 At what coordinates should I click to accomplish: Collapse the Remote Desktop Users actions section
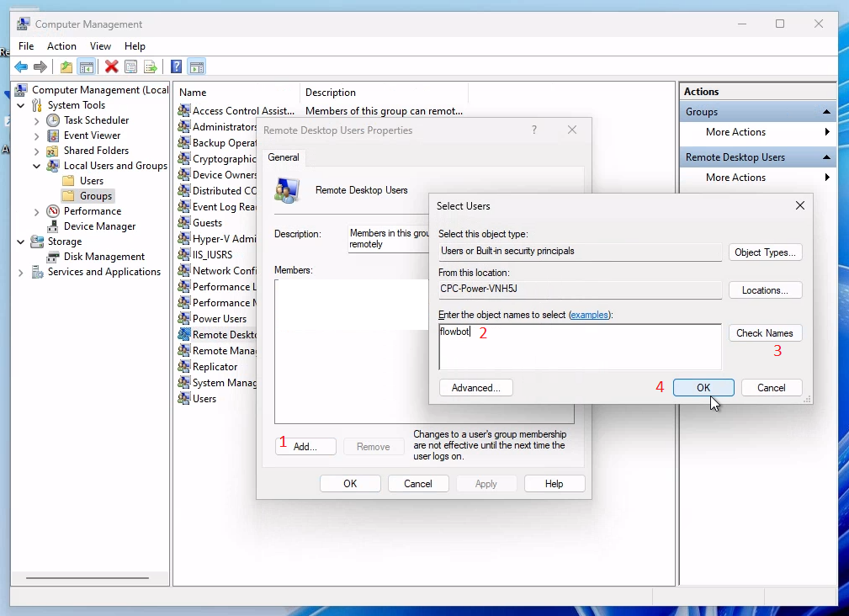click(826, 157)
